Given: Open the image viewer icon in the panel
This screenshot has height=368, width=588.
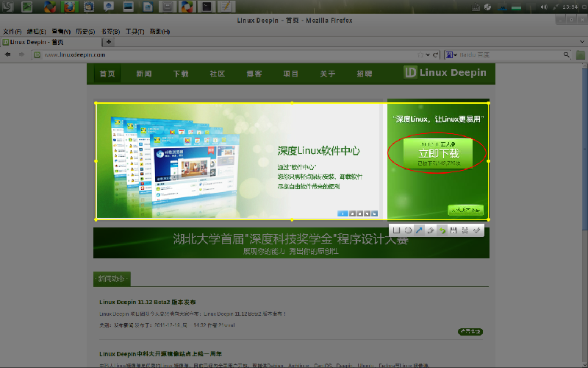Looking at the screenshot, I should (128, 7).
